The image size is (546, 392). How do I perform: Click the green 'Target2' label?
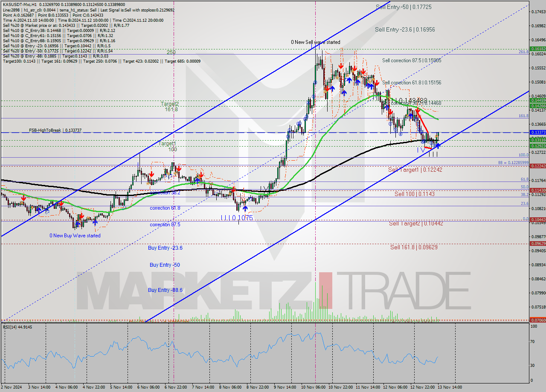[170, 104]
